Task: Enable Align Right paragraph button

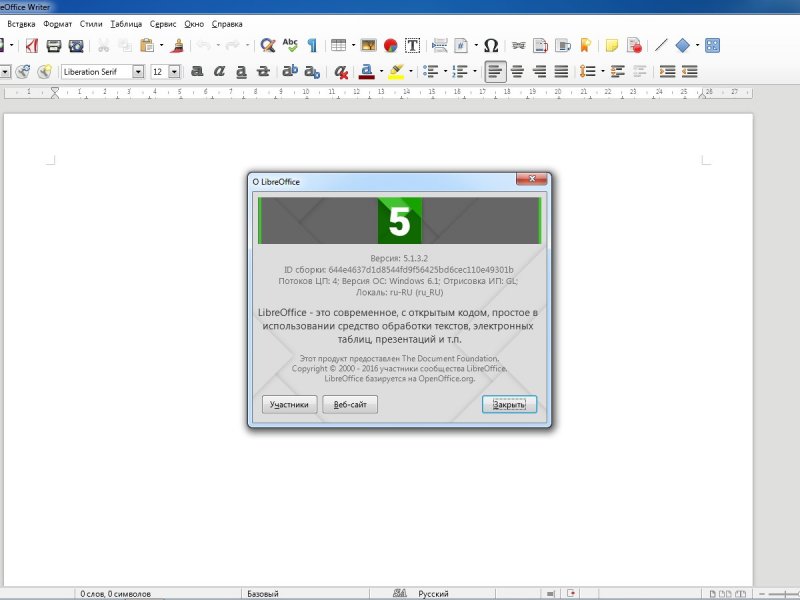Action: pos(539,72)
